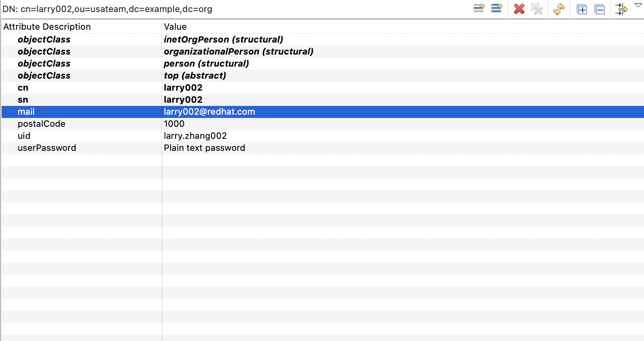Click the uid value larry.zhang002
Viewport: 644px width, 341px height.
point(195,136)
